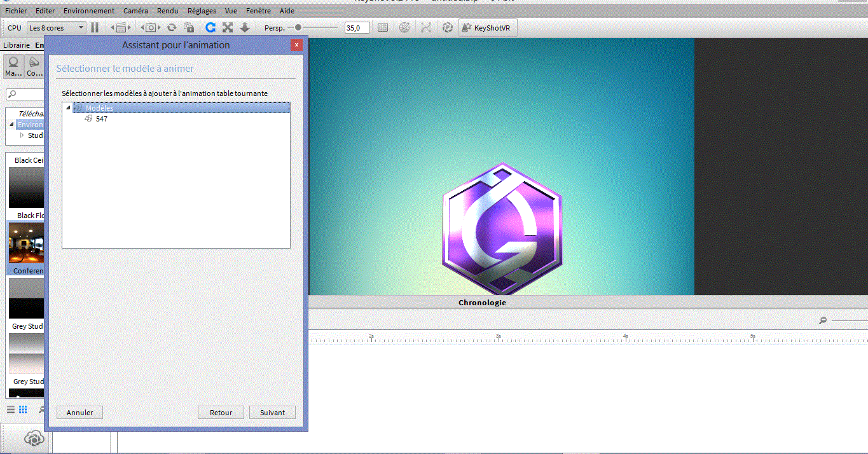
Task: Switch library to grid view
Action: (23, 409)
